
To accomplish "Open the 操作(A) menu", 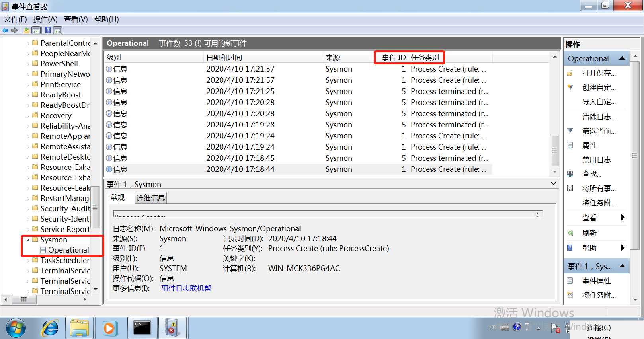I will 45,19.
